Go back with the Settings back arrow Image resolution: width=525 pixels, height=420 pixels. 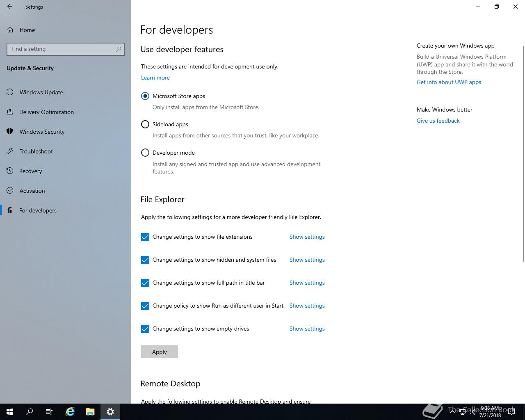(10, 7)
